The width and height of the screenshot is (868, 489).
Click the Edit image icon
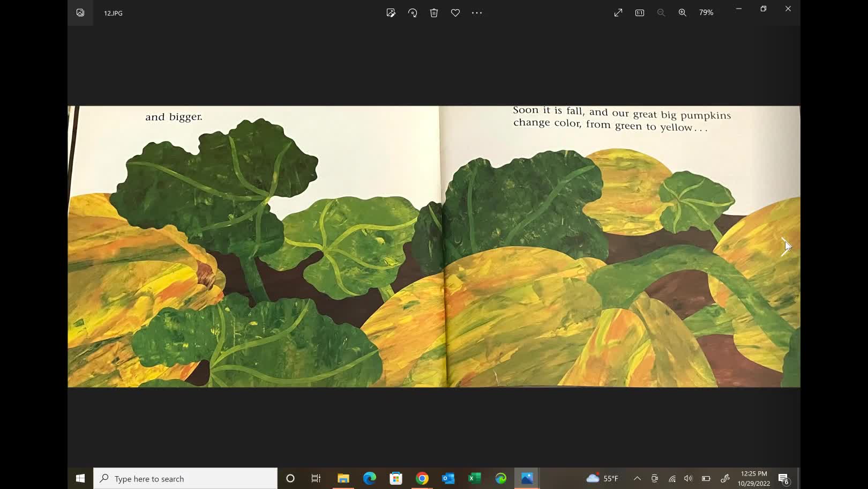tap(391, 13)
